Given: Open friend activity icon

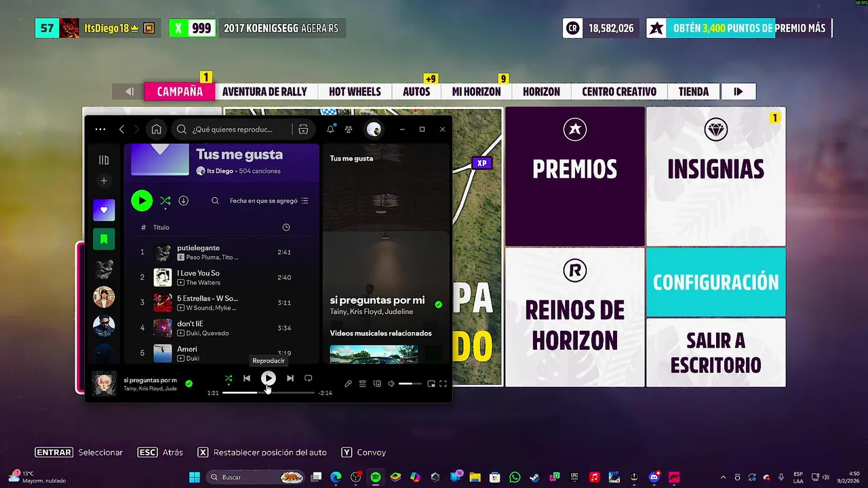Looking at the screenshot, I should click(x=349, y=129).
